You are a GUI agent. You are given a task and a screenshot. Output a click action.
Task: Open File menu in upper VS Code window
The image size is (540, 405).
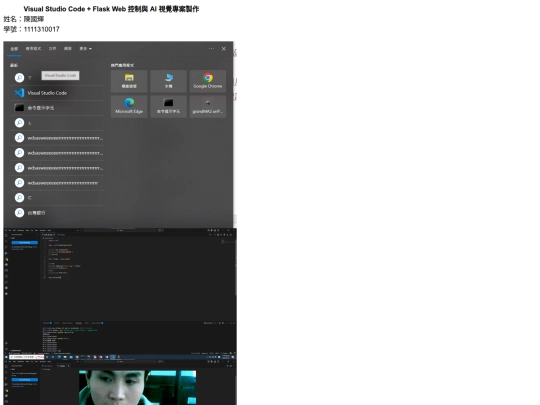click(x=10, y=230)
